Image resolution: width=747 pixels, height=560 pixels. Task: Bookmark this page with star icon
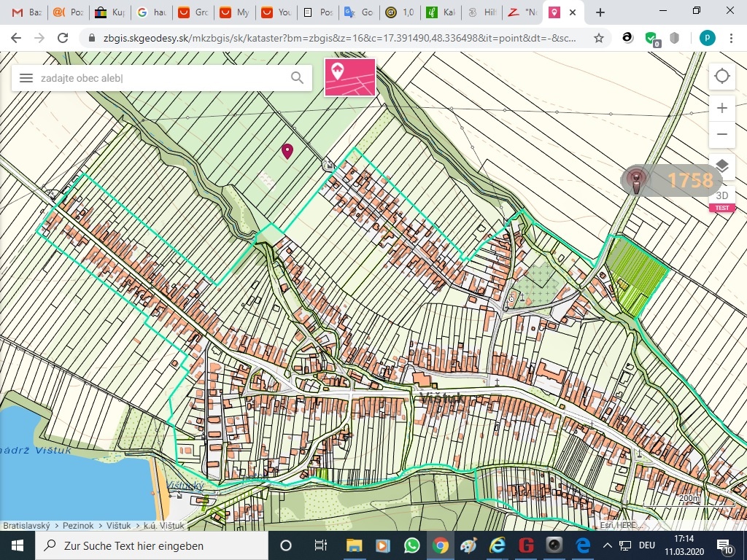click(x=599, y=38)
